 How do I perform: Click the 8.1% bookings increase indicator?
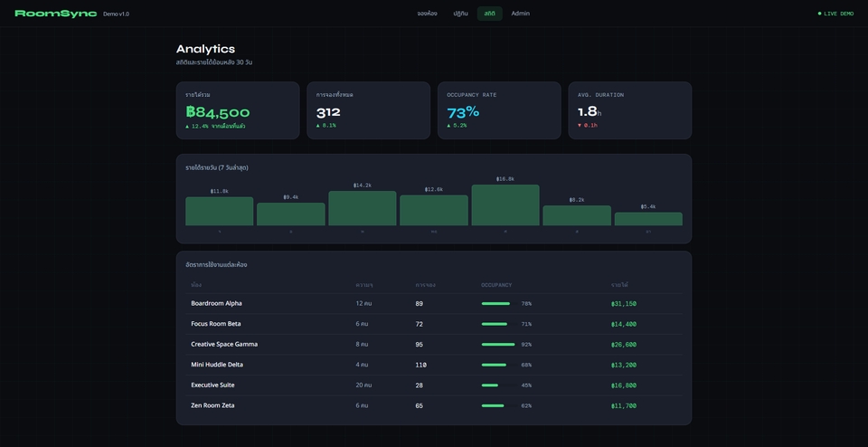coord(326,126)
